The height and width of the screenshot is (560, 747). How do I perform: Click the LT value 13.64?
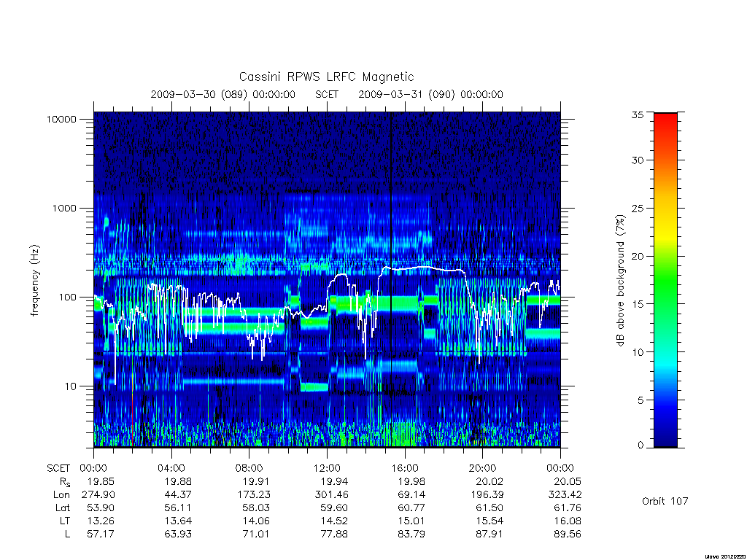[178, 521]
